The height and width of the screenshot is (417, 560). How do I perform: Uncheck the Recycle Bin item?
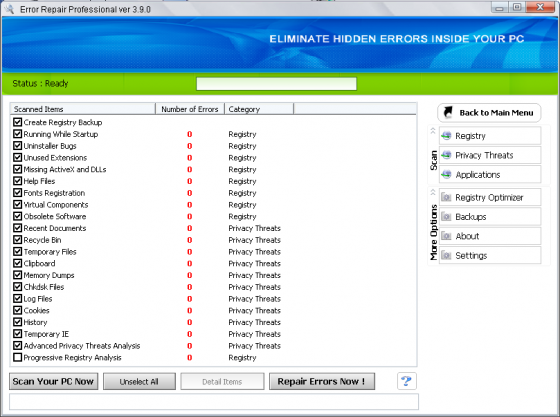tap(17, 240)
